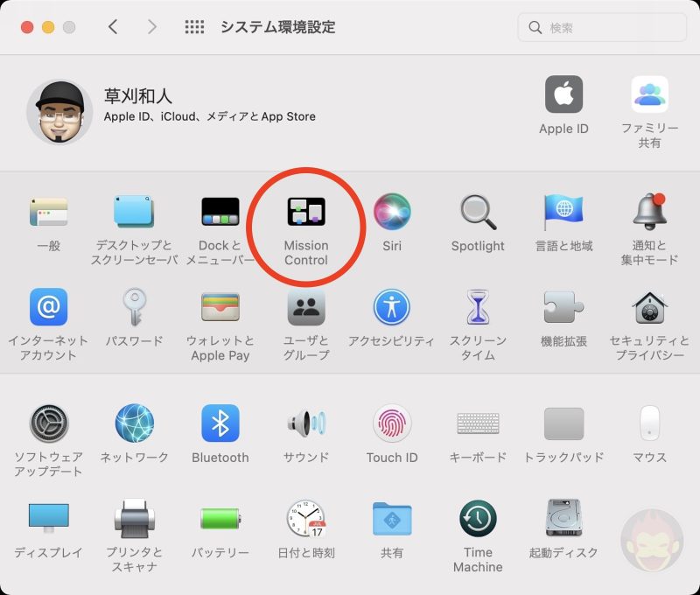Screen dimensions: 700x595
Task: Open 起動ディスク preferences
Action: pos(563,525)
